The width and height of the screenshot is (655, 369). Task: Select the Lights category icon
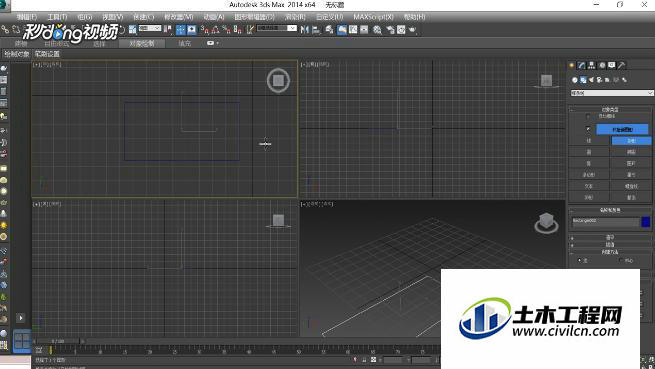[x=591, y=79]
